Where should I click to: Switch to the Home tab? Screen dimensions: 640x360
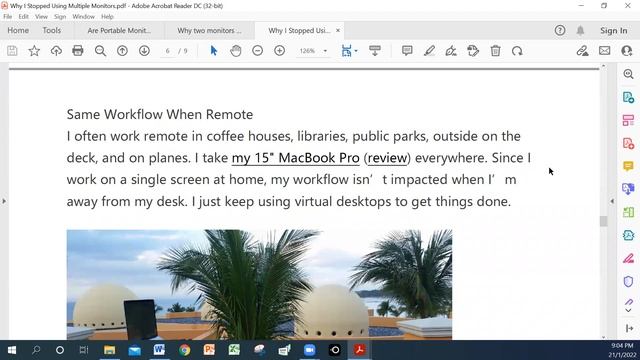[18, 31]
